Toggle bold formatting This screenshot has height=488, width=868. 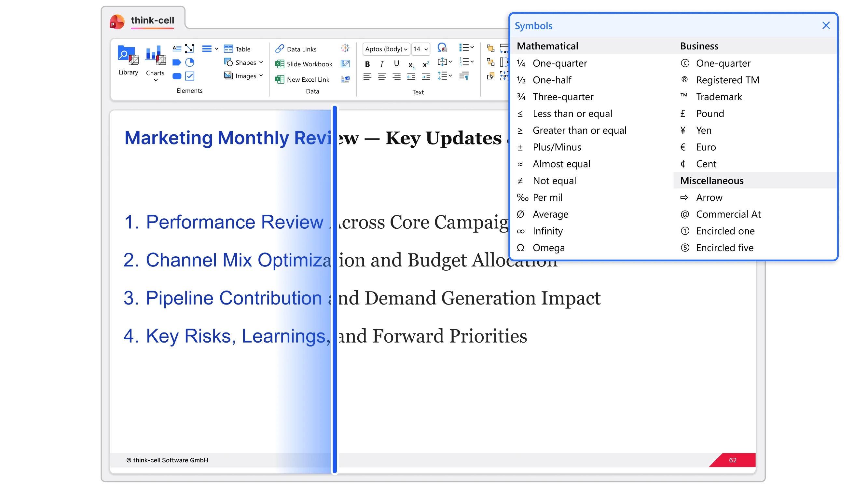click(x=367, y=64)
